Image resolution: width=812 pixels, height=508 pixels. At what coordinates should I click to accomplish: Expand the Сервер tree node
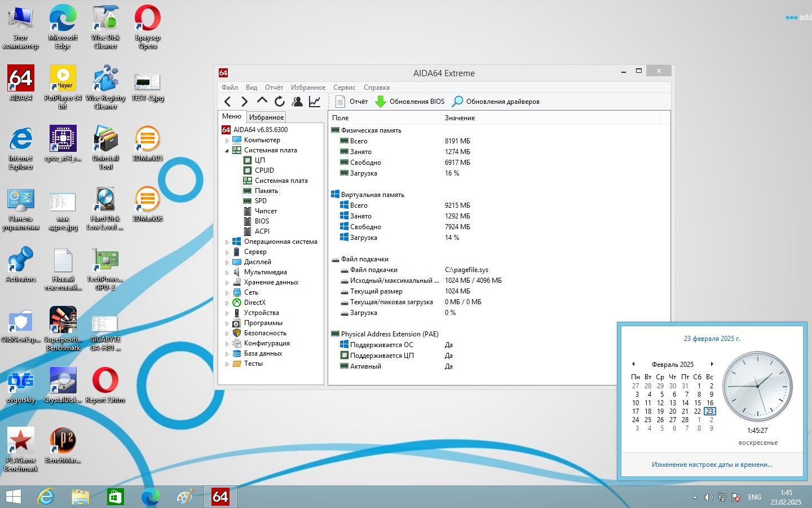tap(227, 252)
